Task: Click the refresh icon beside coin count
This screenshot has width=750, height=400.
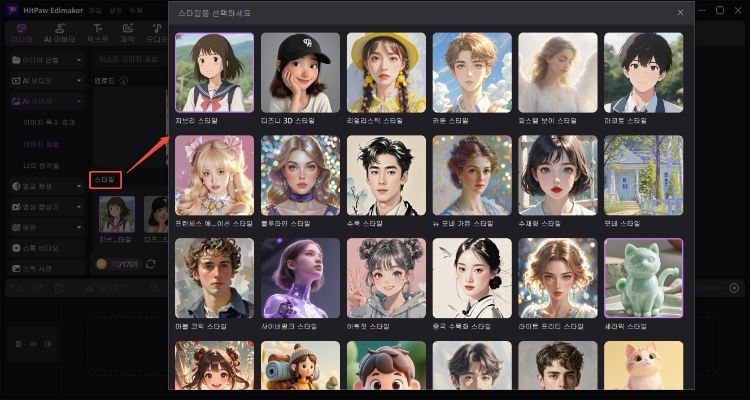Action: point(150,263)
